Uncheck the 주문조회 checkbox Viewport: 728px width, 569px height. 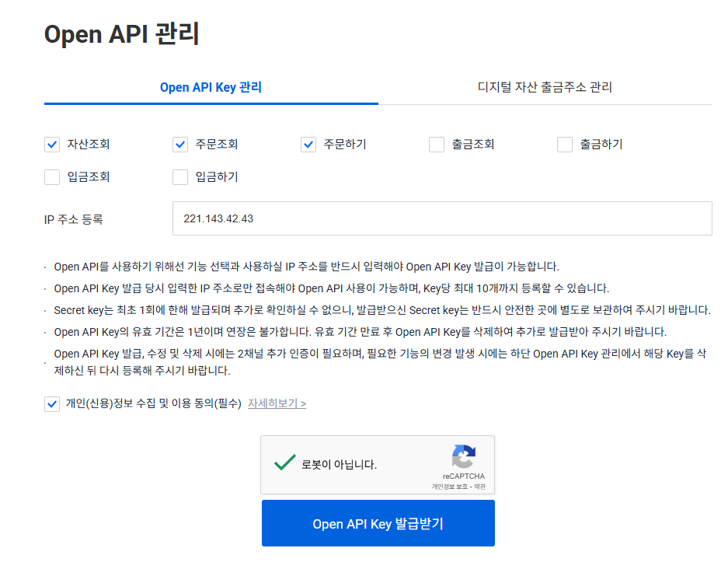(x=179, y=145)
